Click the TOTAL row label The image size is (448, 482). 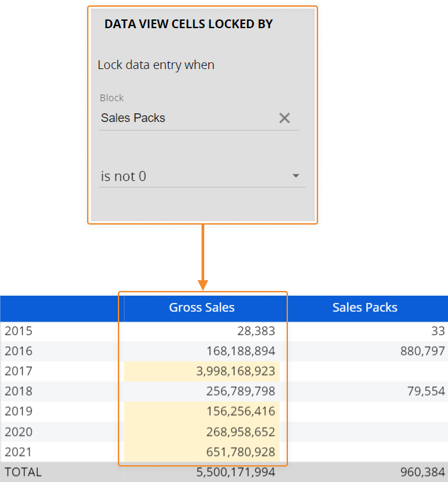[23, 472]
